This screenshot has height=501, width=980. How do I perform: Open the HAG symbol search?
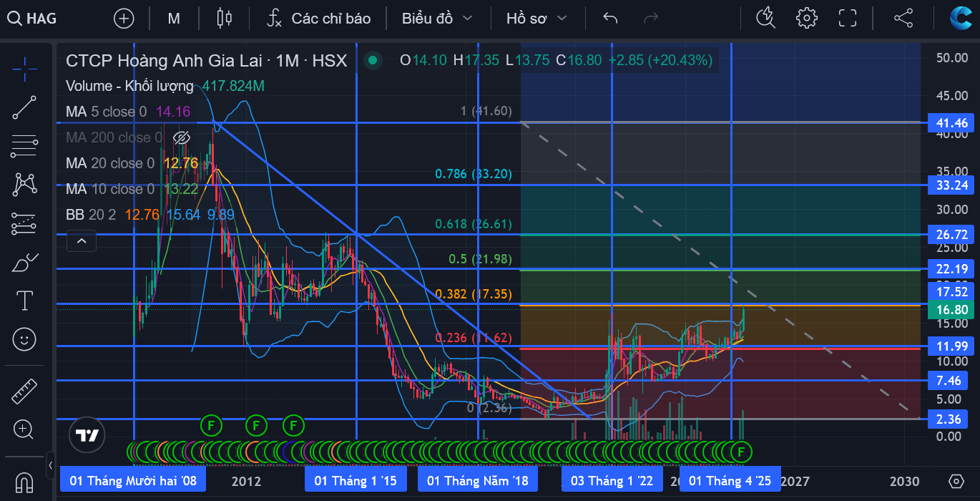32,19
